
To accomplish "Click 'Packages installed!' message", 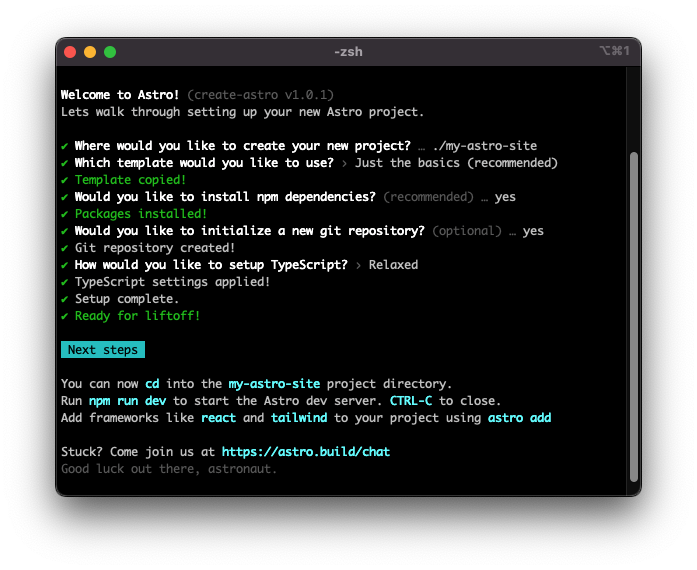I will click(141, 214).
